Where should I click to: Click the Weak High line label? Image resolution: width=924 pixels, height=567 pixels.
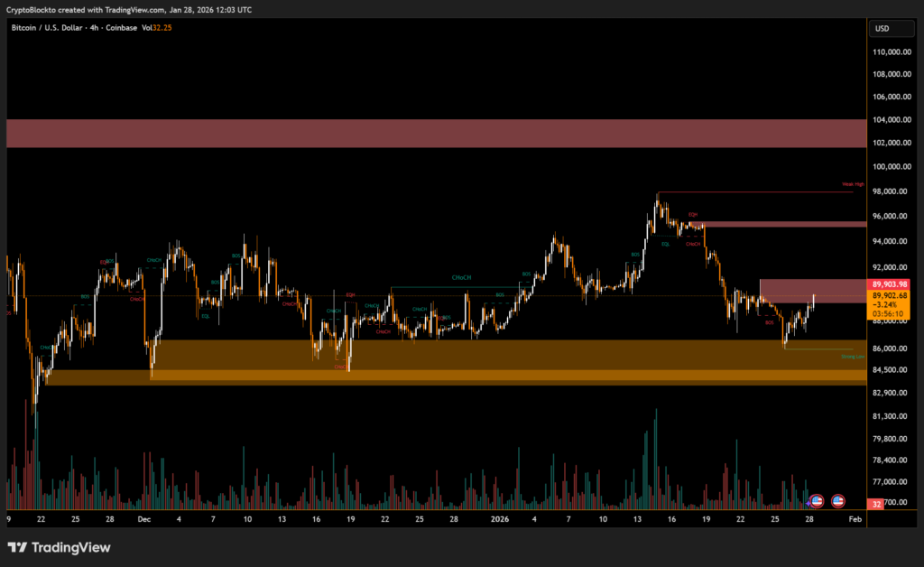click(x=853, y=184)
